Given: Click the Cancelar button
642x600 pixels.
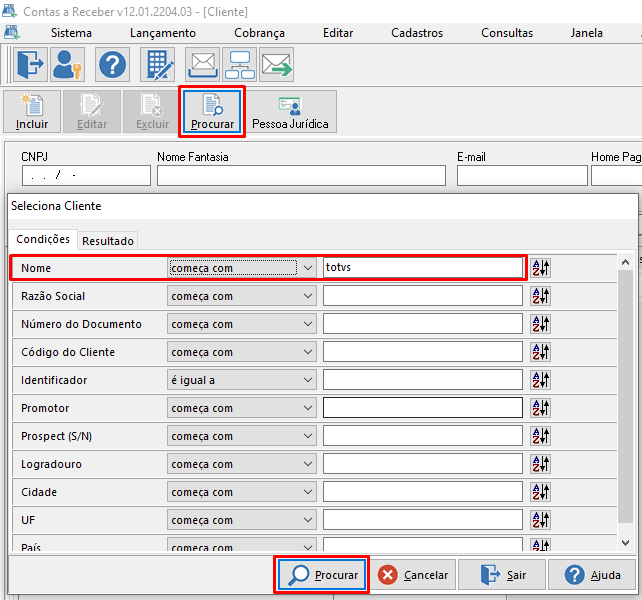Looking at the screenshot, I should [413, 575].
